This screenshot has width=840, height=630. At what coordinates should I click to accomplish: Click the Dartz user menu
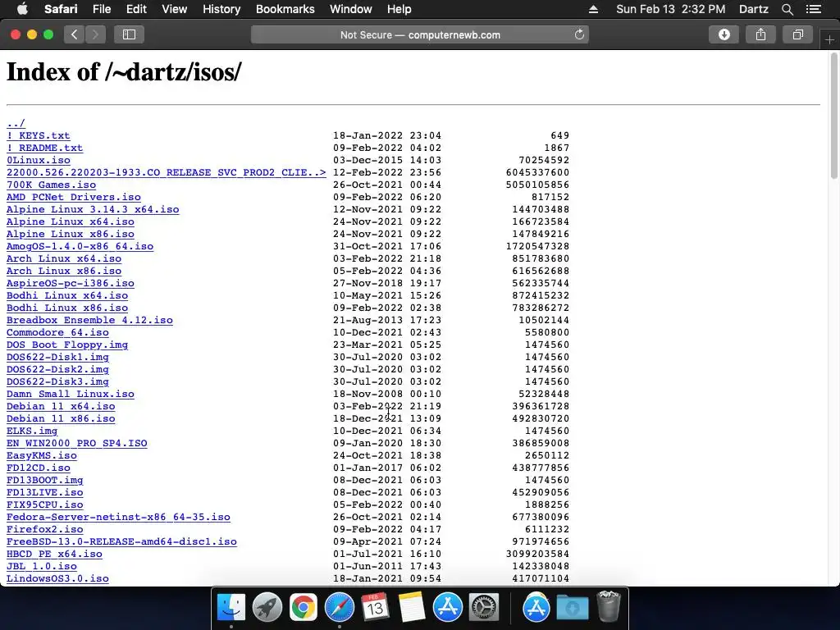(x=753, y=9)
